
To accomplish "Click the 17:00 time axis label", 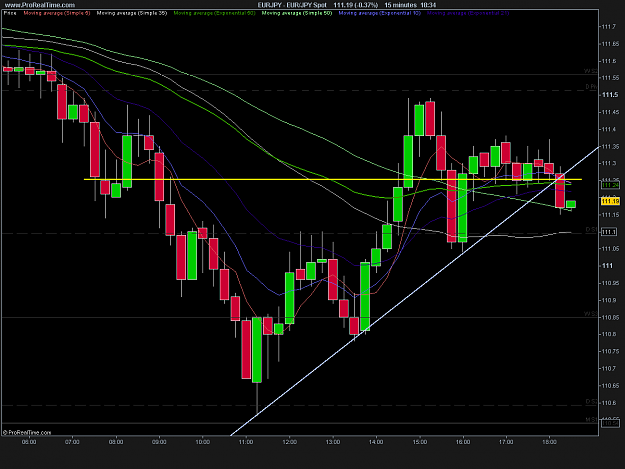I will point(506,442).
